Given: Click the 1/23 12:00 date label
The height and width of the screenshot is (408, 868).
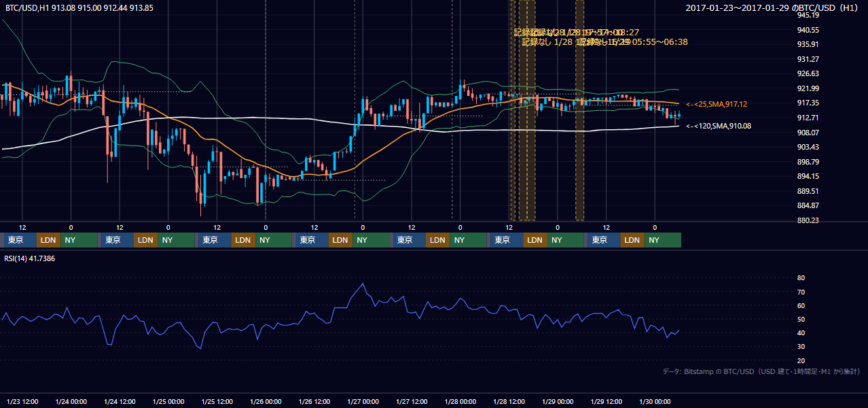Looking at the screenshot, I should [x=22, y=401].
